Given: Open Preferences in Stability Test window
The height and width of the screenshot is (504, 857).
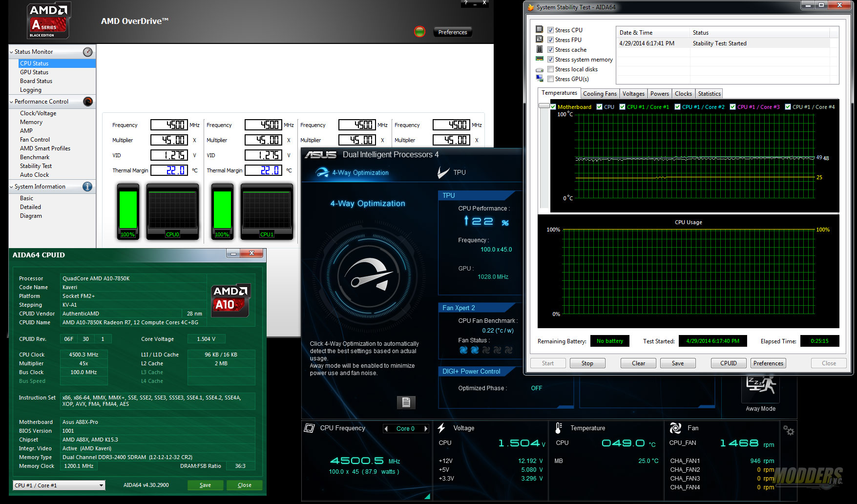Looking at the screenshot, I should tap(768, 363).
